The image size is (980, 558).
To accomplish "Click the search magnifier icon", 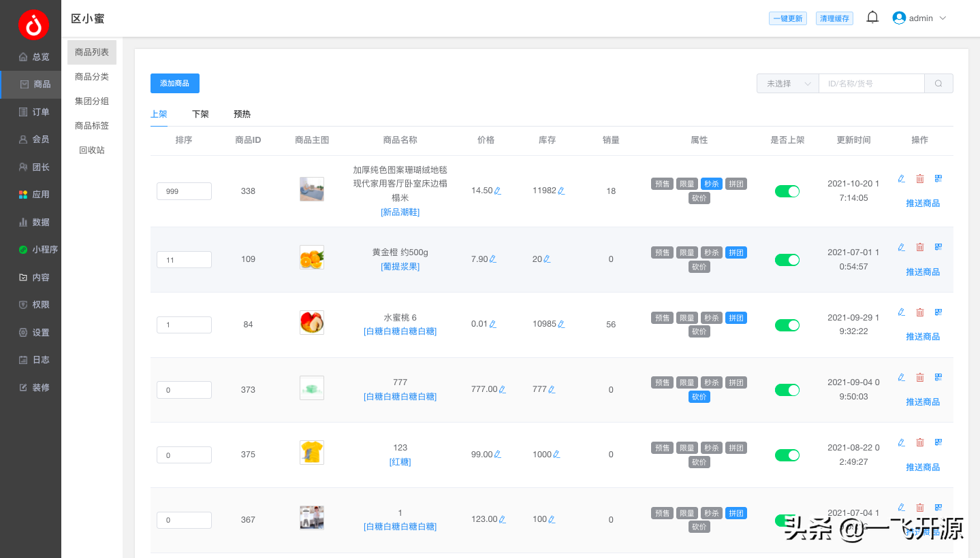I will pos(938,84).
